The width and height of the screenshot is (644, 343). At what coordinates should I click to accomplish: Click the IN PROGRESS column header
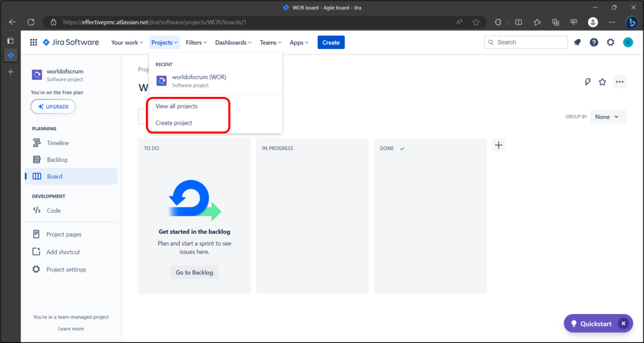point(277,149)
